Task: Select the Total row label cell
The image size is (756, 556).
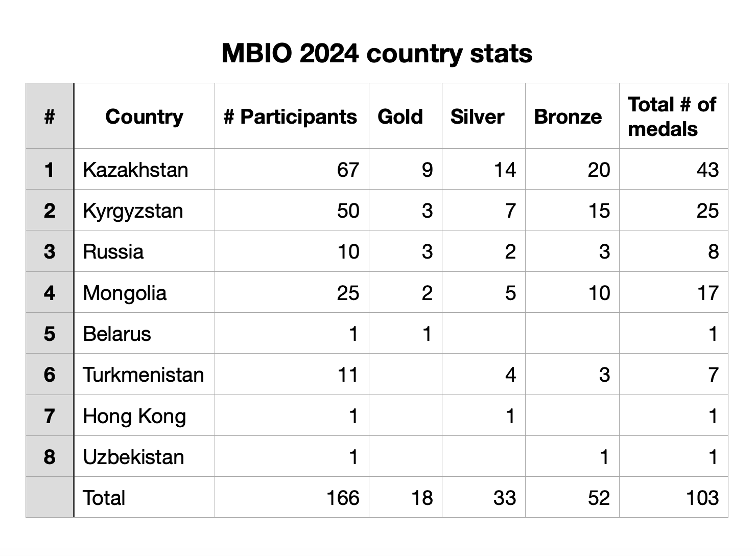Action: [104, 498]
